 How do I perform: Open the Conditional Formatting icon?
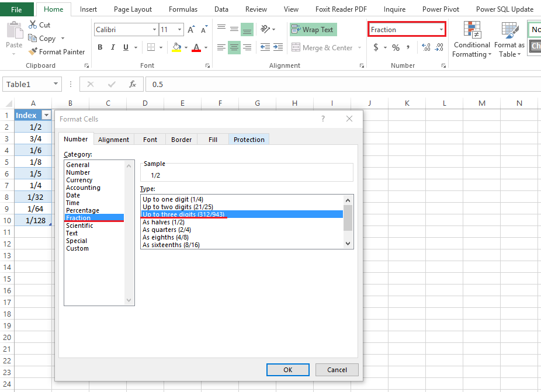472,30
